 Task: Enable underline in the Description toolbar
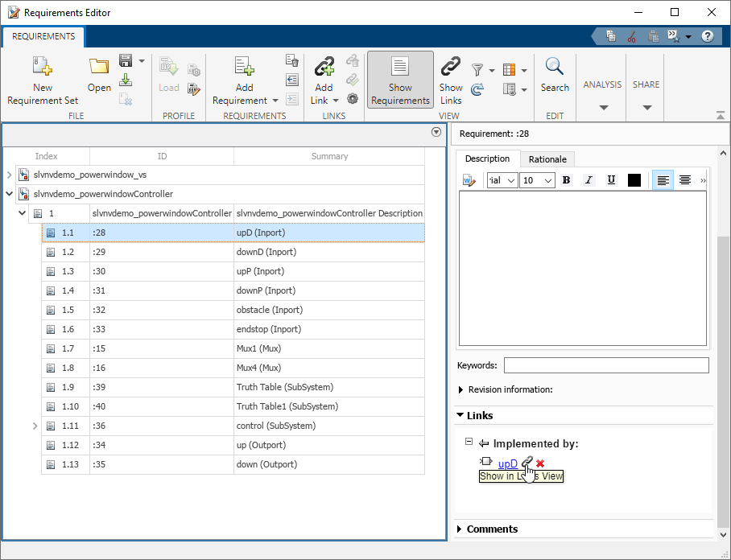pos(613,179)
